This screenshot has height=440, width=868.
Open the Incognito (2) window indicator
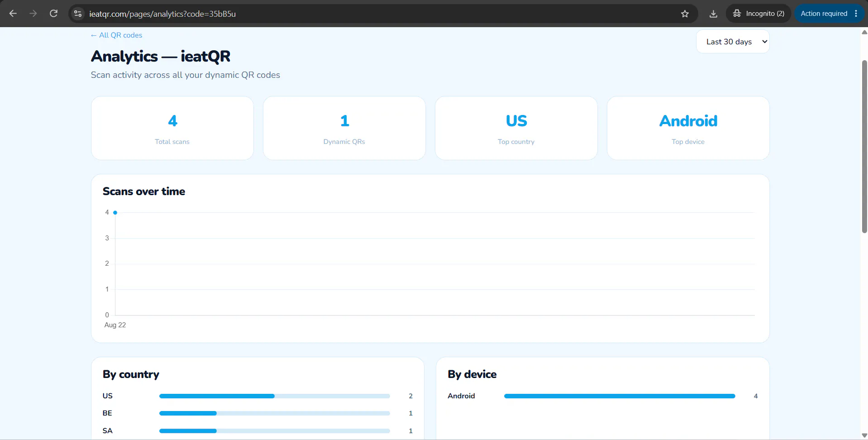tap(758, 14)
